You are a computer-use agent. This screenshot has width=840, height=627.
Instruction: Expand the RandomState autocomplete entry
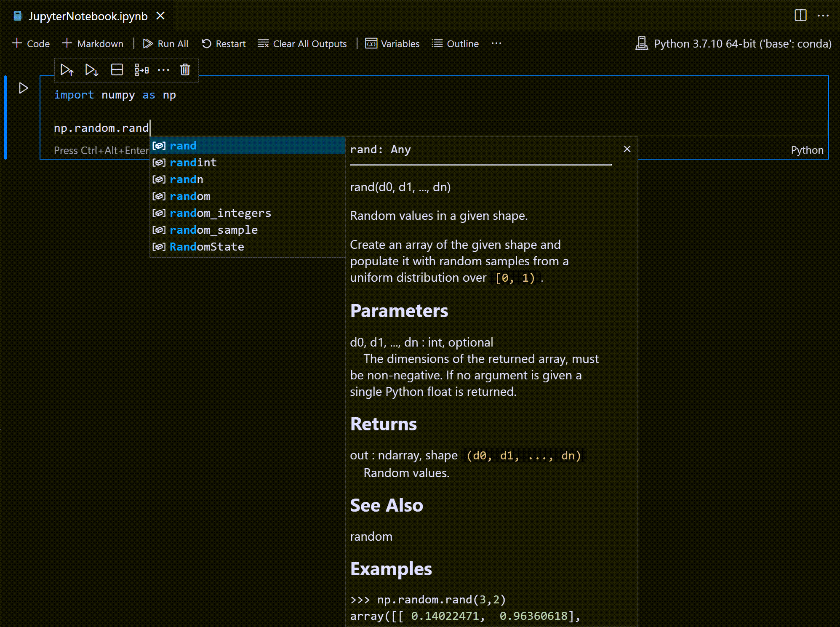click(207, 245)
